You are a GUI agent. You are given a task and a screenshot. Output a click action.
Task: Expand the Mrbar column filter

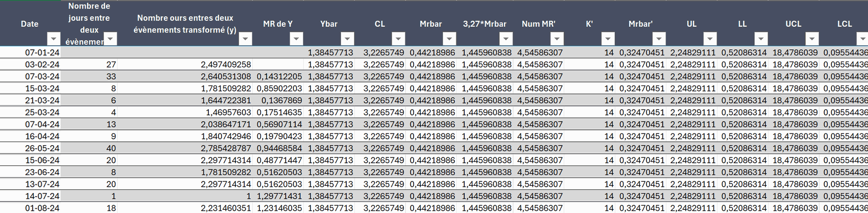pos(449,39)
